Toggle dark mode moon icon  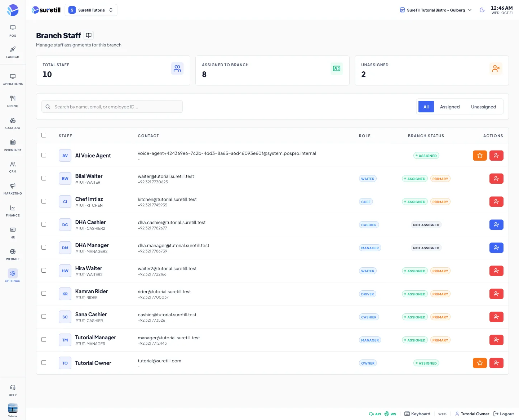click(482, 10)
